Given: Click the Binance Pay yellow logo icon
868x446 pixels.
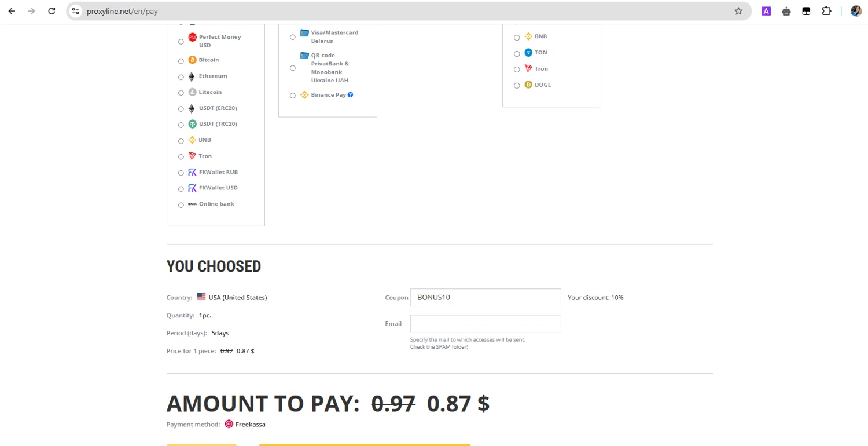Looking at the screenshot, I should pyautogui.click(x=304, y=95).
